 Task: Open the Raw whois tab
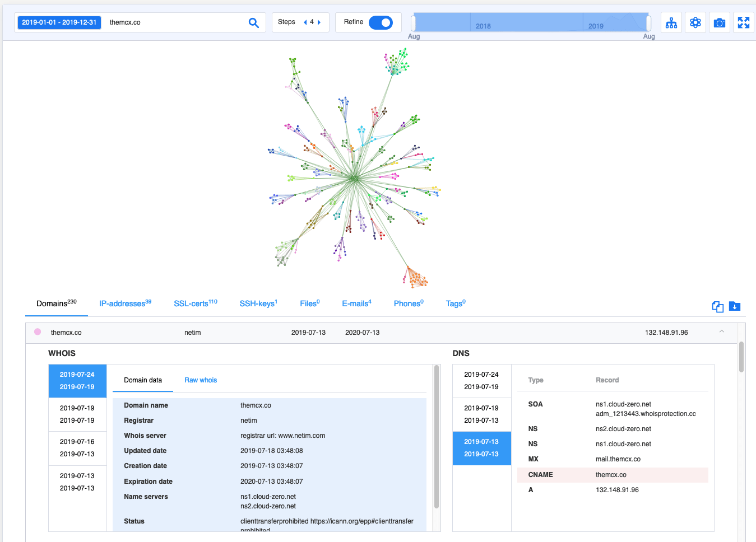[201, 380]
